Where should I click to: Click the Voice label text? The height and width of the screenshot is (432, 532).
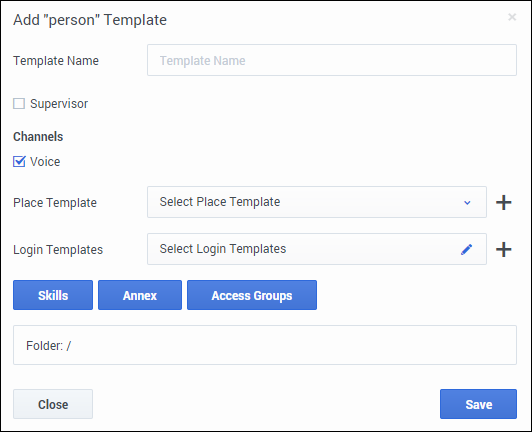[45, 162]
